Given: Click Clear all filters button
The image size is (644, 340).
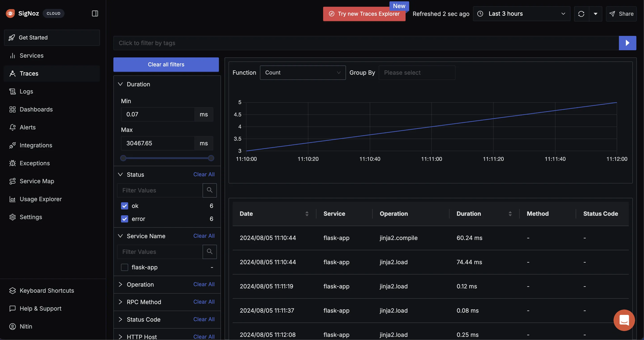Looking at the screenshot, I should point(166,65).
